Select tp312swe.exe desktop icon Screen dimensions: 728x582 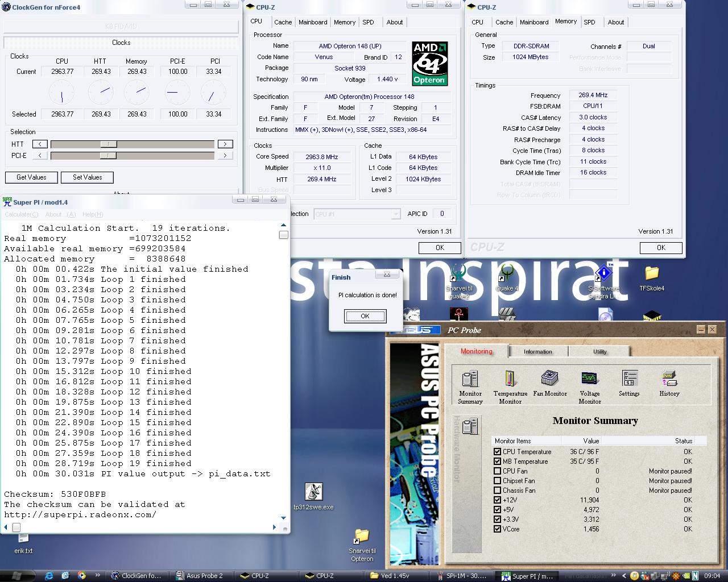(x=313, y=497)
